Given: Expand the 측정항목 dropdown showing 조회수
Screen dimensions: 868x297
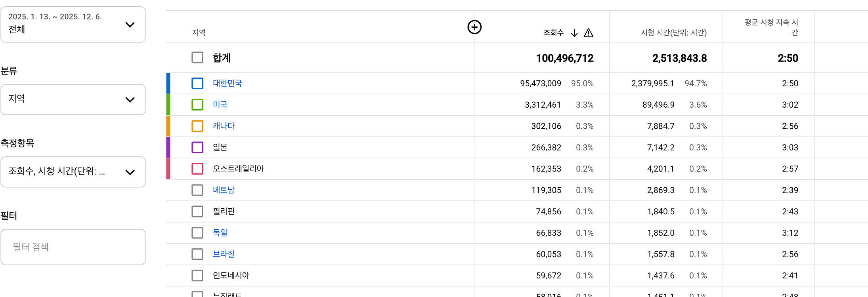Looking at the screenshot, I should [x=73, y=172].
